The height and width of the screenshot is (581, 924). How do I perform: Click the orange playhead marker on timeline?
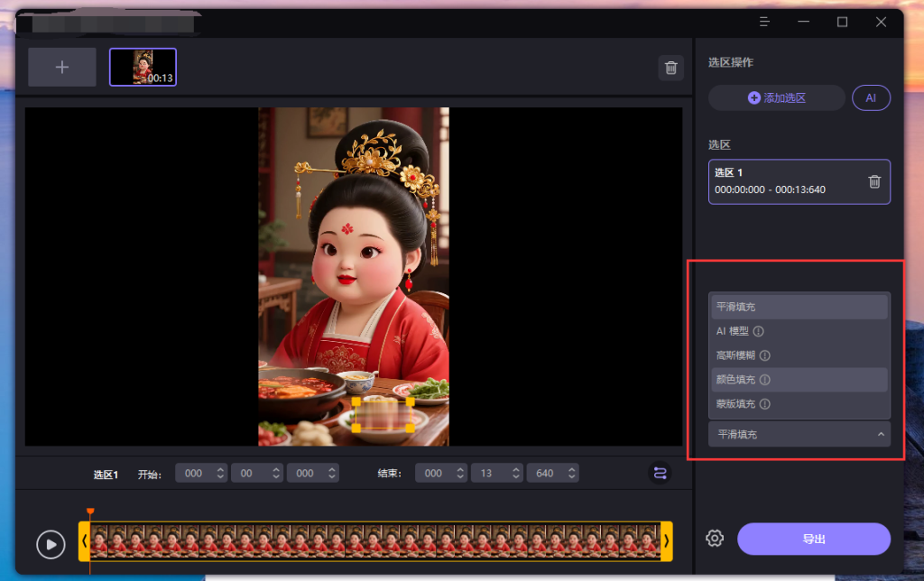pos(89,513)
